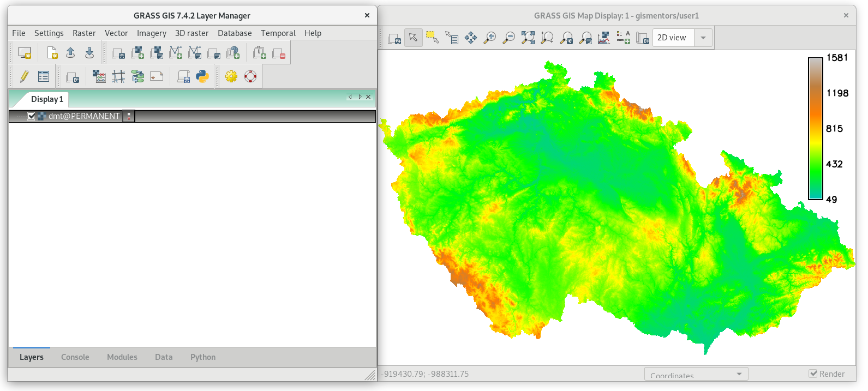The image size is (868, 391).
Task: Switch to the Modules tab
Action: tap(122, 357)
